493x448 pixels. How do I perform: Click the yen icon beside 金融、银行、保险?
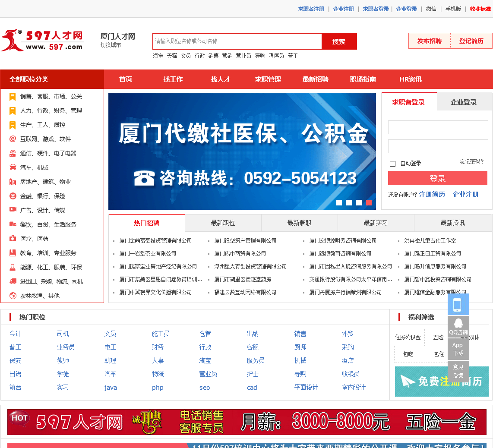pyautogui.click(x=13, y=196)
